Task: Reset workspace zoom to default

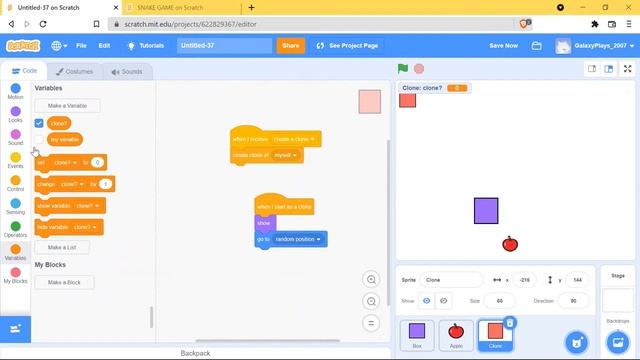Action: tap(371, 323)
